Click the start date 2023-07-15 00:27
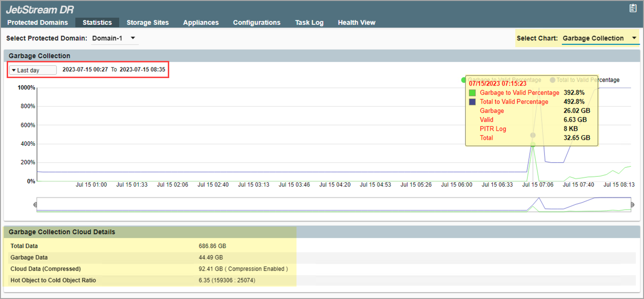644x299 pixels. click(x=85, y=70)
